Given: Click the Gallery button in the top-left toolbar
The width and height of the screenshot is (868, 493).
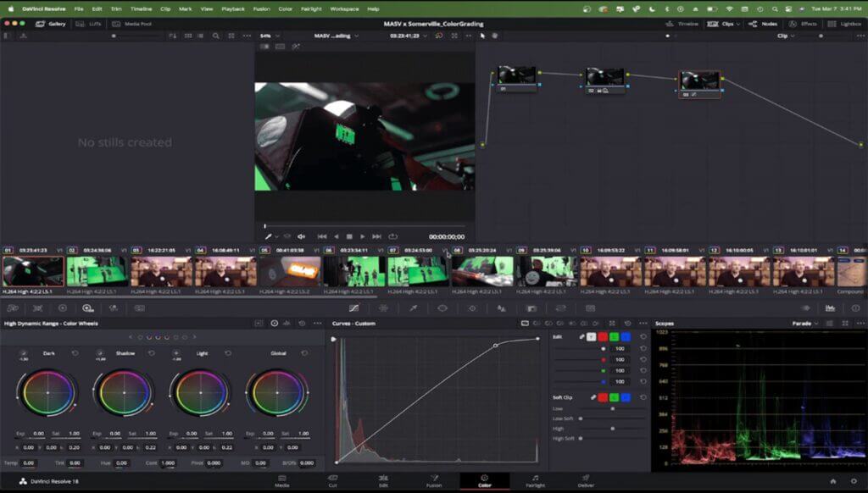Looking at the screenshot, I should click(x=51, y=24).
